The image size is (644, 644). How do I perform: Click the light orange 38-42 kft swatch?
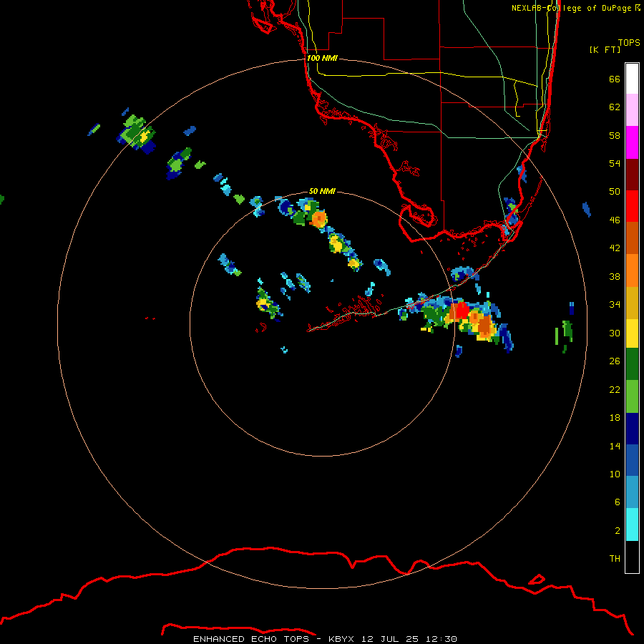point(632,270)
